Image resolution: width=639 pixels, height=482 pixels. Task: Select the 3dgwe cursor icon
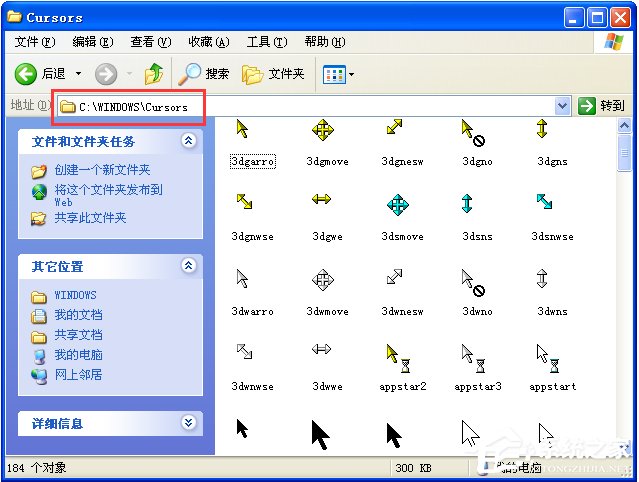(x=322, y=199)
